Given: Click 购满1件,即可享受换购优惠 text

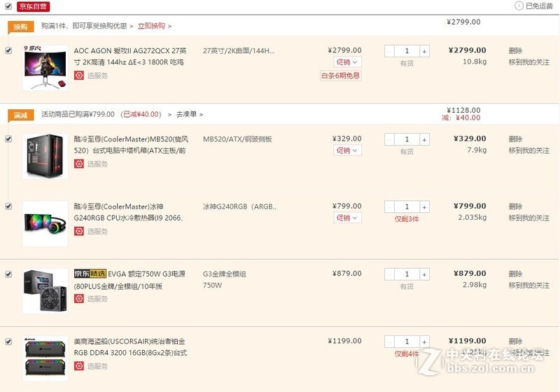Looking at the screenshot, I should tap(84, 26).
